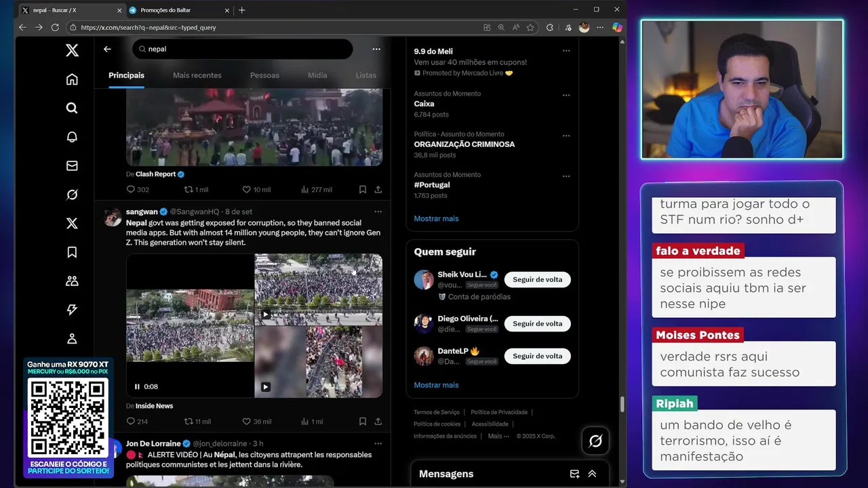Open X home logo in sidebar
This screenshot has height=488, width=868.
72,50
